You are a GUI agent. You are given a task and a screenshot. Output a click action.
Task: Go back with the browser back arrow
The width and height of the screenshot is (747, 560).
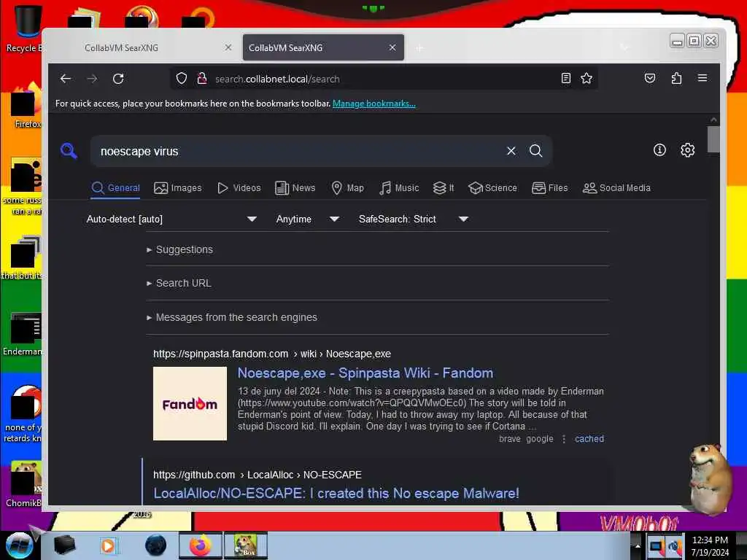pos(66,79)
